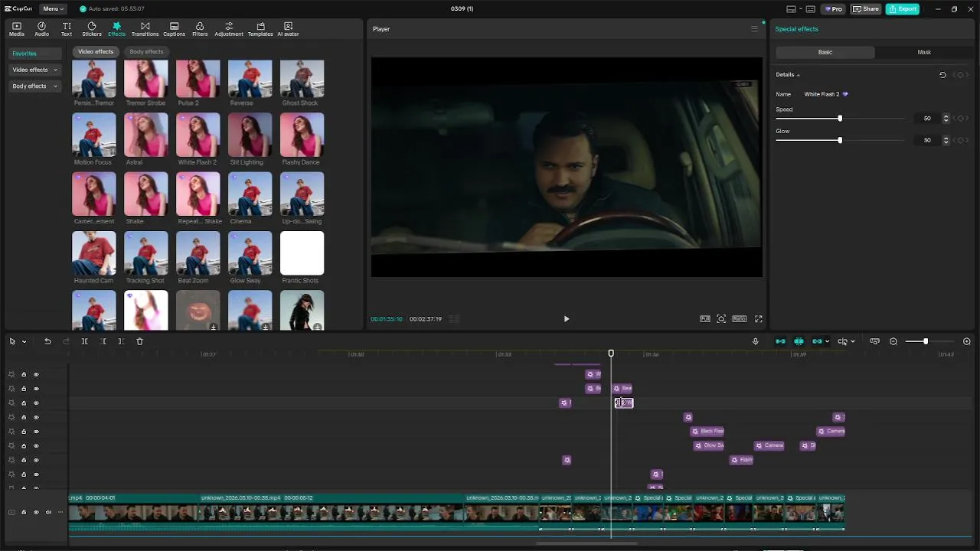The image size is (980, 551).
Task: Expand Body effects category in sidebar
Action: [35, 86]
